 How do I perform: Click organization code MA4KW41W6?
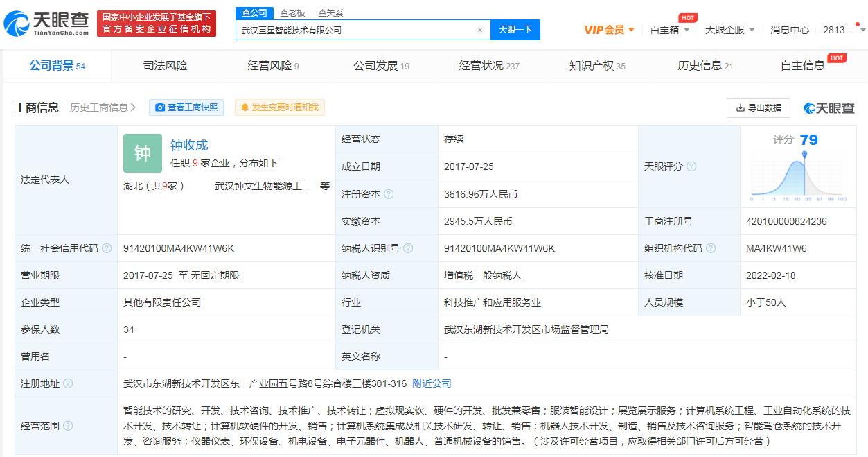coord(777,248)
